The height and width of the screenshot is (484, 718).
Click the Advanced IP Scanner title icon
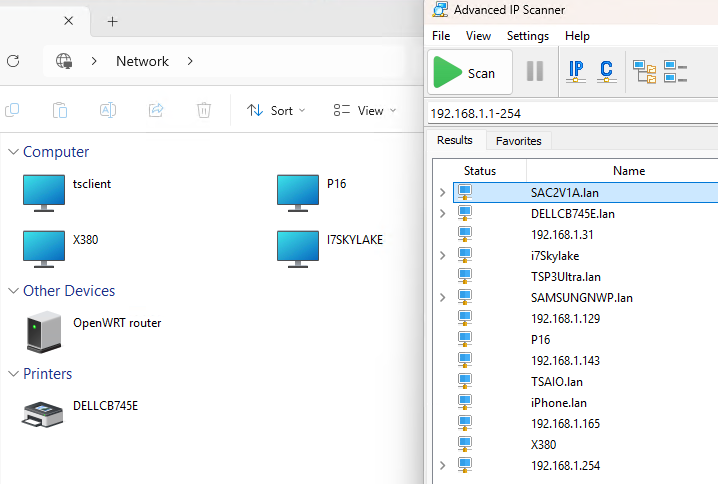440,9
